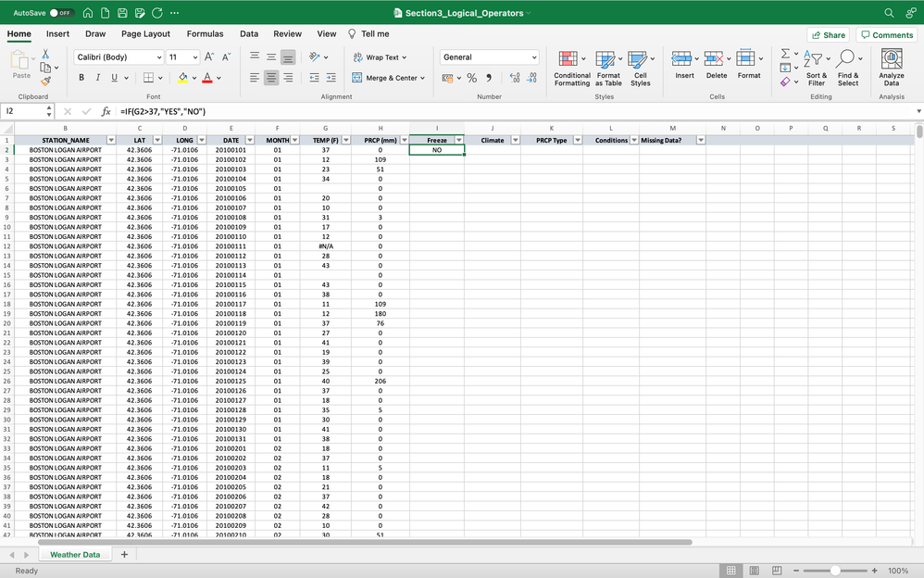Open Conditional Formatting options

(x=571, y=67)
